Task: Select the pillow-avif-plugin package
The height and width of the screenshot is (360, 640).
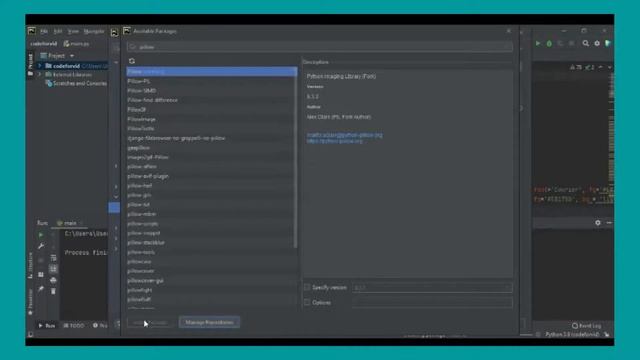Action: tap(211, 176)
